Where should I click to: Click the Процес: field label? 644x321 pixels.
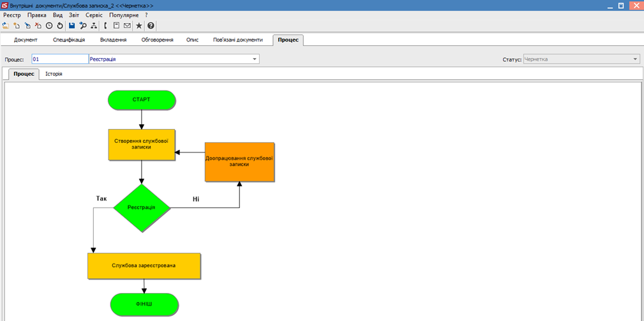click(x=15, y=59)
